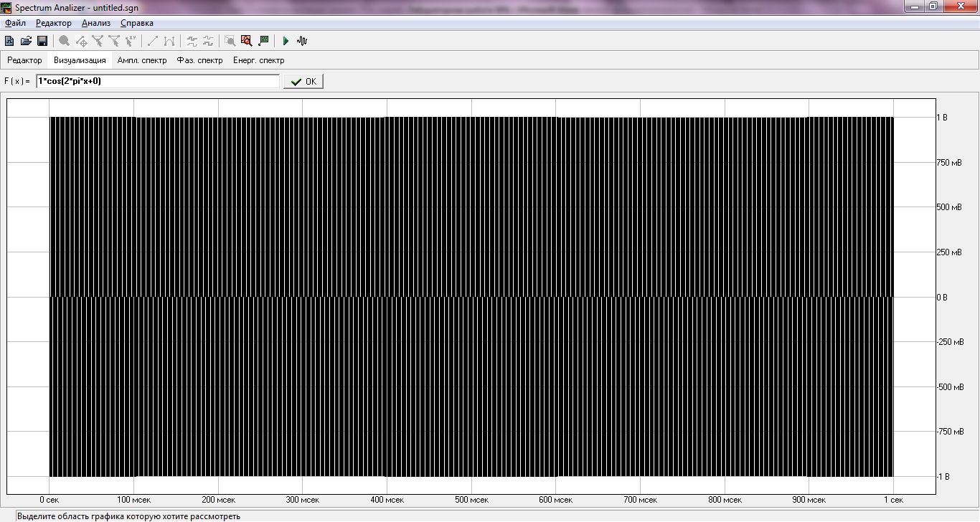This screenshot has width=980, height=522.
Task: Select the straight line drawing tool
Action: click(x=153, y=41)
